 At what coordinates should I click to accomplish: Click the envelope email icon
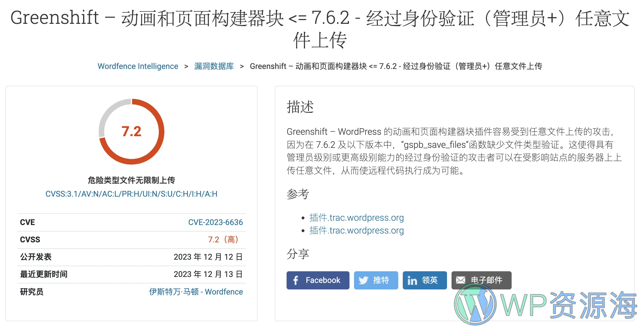pos(461,280)
